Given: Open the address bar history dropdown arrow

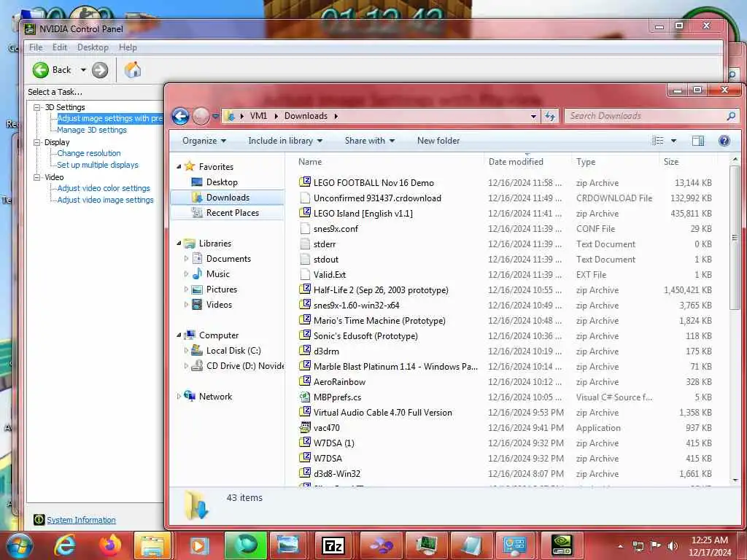Looking at the screenshot, I should tap(533, 116).
